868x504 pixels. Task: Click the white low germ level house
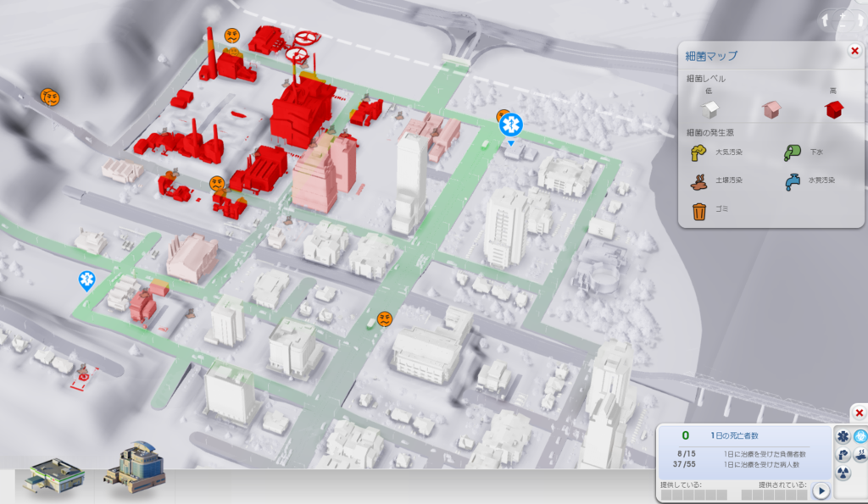coord(709,109)
